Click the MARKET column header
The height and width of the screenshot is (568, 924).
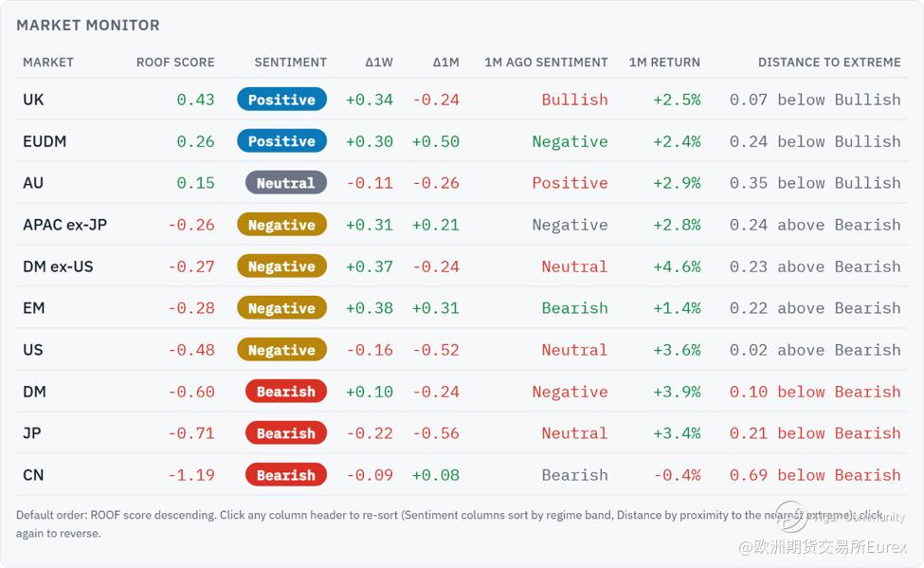48,63
